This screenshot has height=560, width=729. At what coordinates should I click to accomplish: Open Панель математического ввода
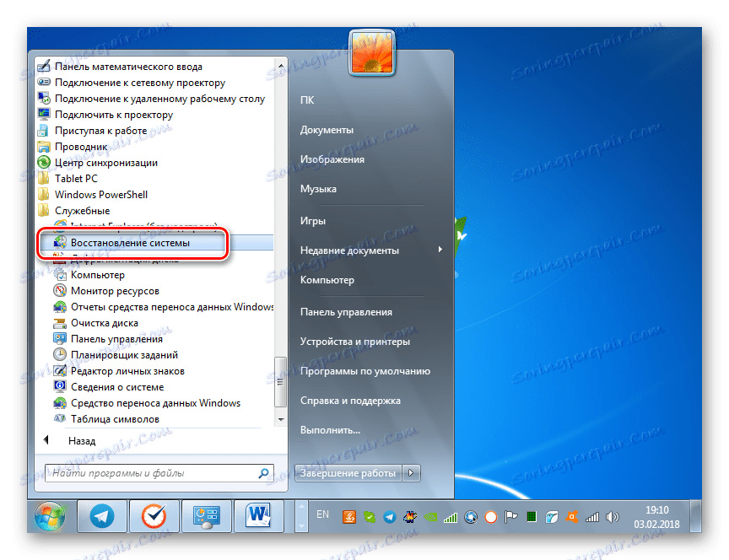(128, 67)
